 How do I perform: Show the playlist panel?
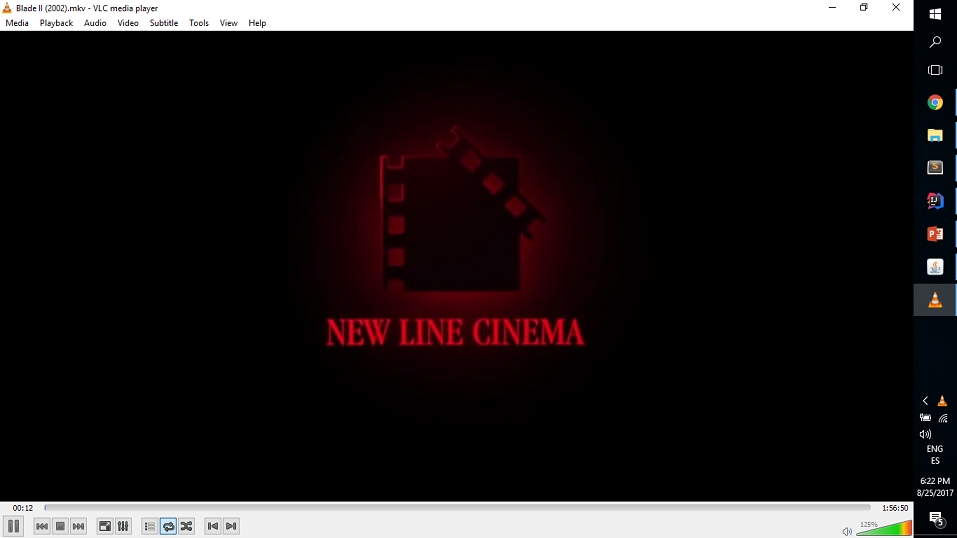[150, 526]
